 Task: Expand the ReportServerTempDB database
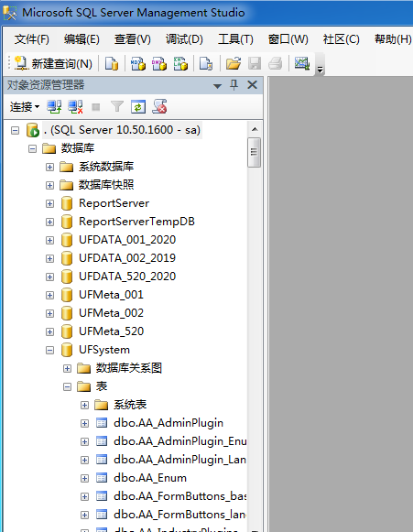pos(49,222)
